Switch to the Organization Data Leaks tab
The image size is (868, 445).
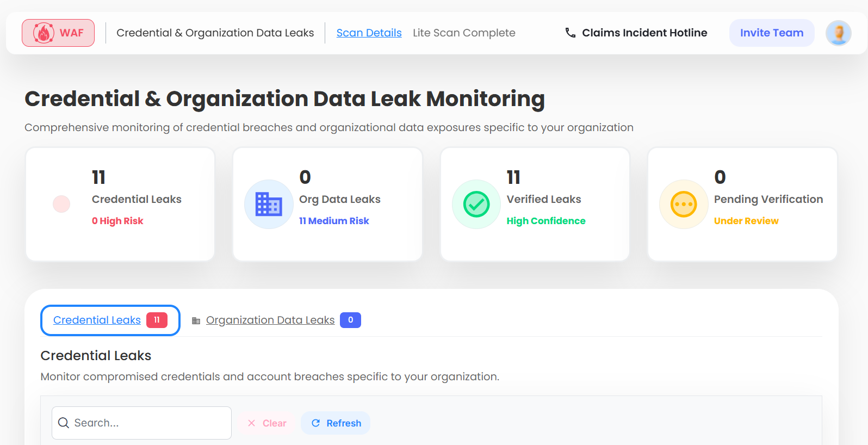pos(276,320)
